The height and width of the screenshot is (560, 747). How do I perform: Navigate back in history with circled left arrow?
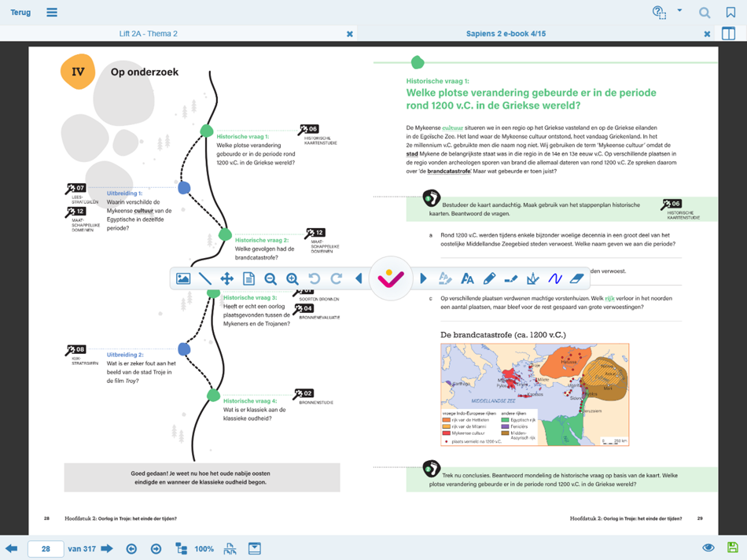(x=131, y=549)
